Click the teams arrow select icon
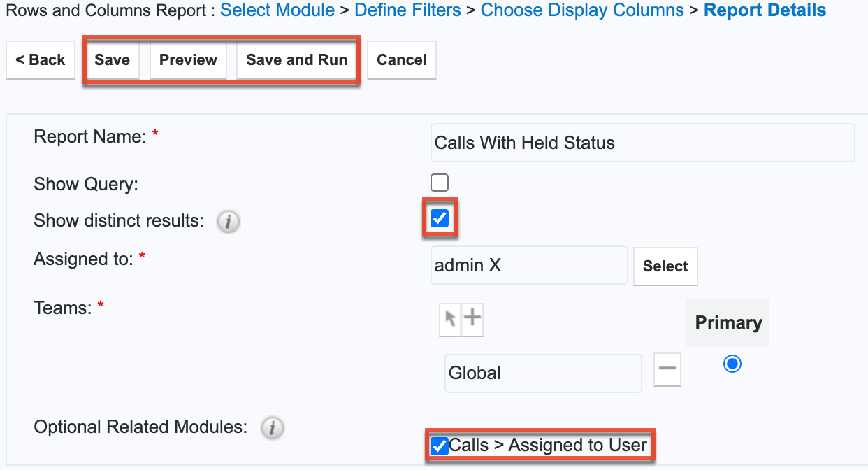Viewport: 868px width, 470px height. pyautogui.click(x=450, y=319)
